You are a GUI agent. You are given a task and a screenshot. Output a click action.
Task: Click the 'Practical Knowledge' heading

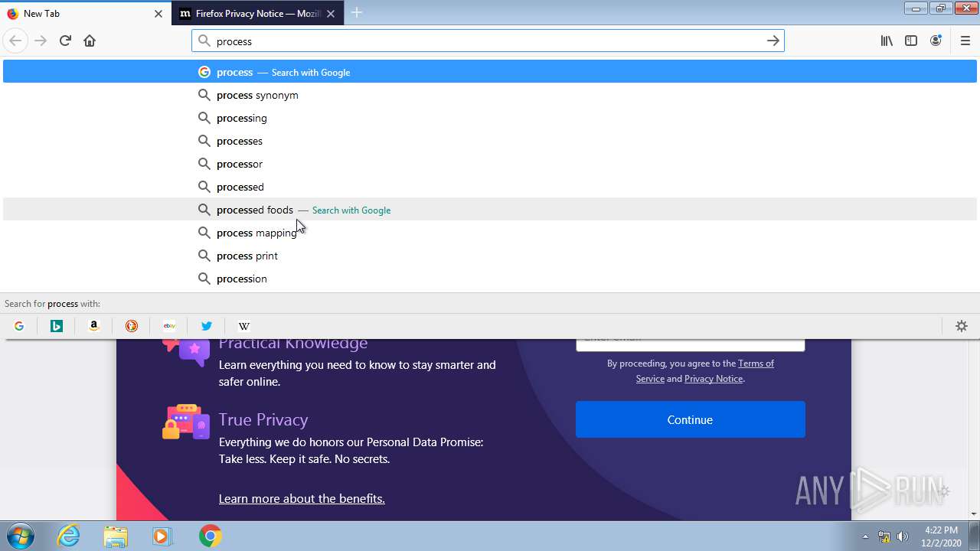click(x=293, y=344)
